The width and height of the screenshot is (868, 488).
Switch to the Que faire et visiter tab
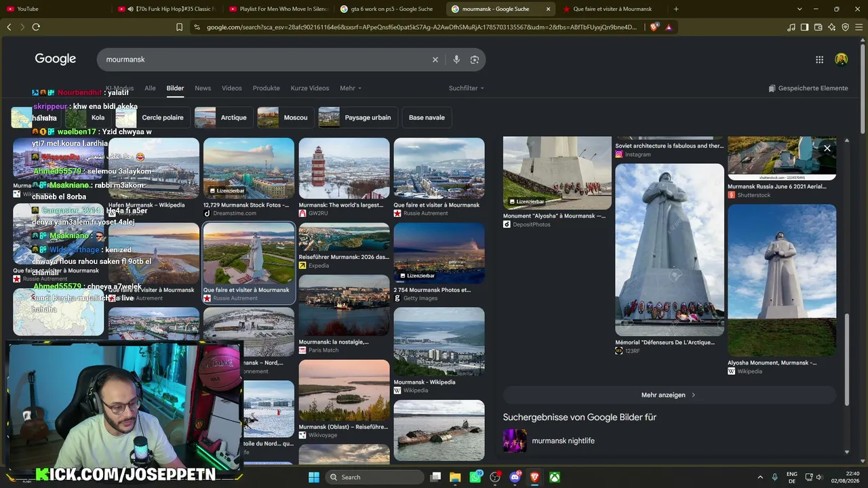pos(612,9)
